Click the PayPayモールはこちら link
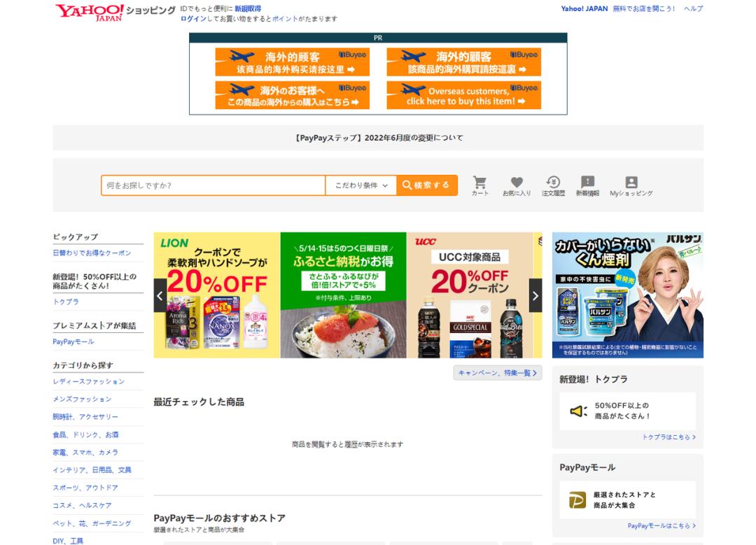 point(662,525)
